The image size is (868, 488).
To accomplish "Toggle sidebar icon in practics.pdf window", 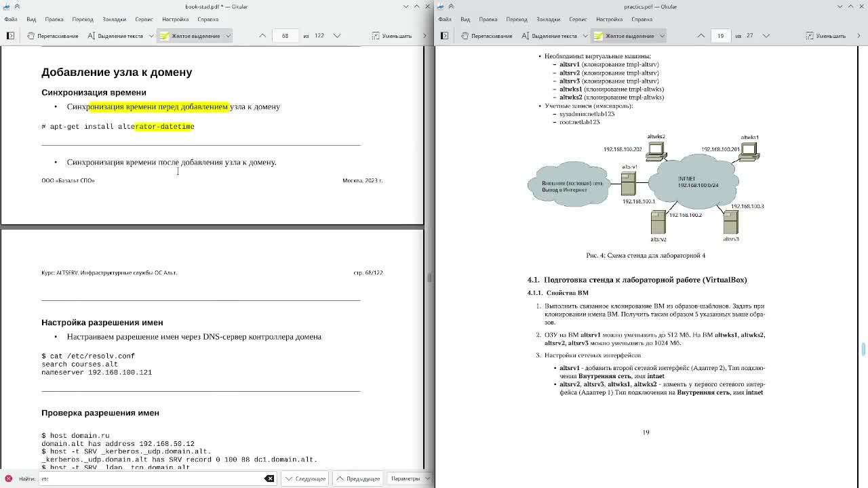I will tap(444, 36).
